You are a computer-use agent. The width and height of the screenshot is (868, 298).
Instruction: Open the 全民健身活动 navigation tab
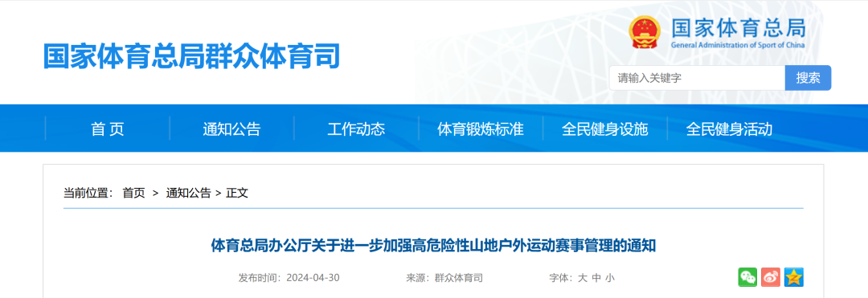[729, 129]
